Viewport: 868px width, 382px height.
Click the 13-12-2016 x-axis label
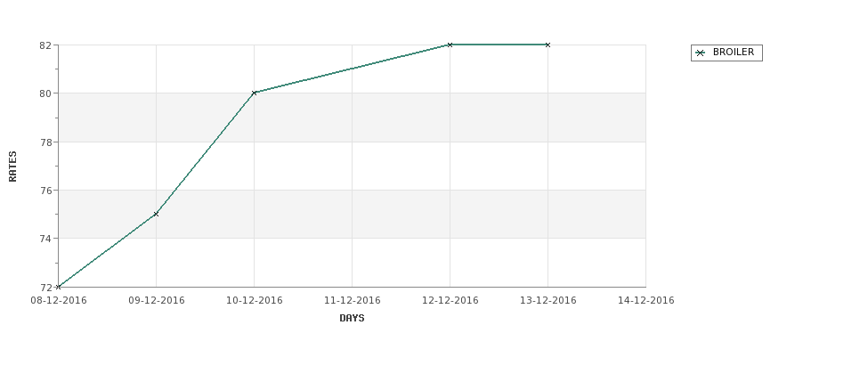coord(548,301)
